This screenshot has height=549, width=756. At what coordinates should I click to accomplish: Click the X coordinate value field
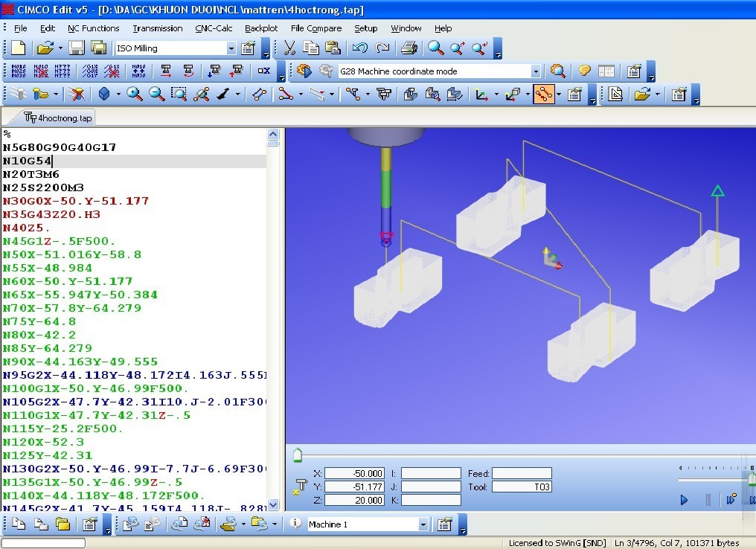click(354, 473)
